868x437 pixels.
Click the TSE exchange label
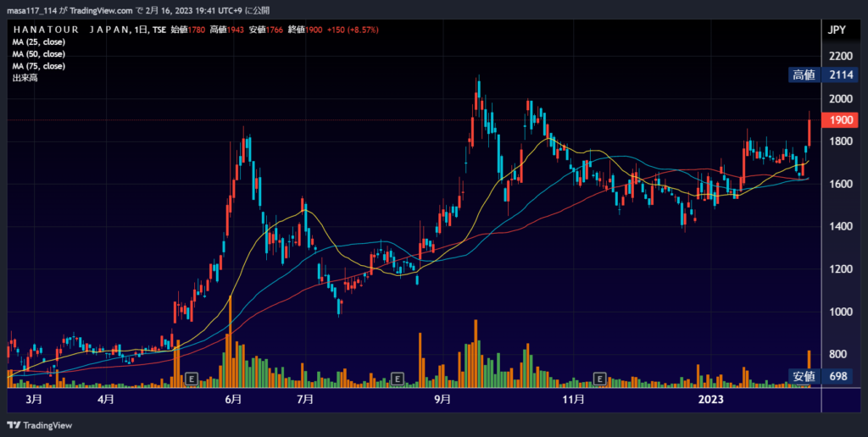tap(159, 30)
